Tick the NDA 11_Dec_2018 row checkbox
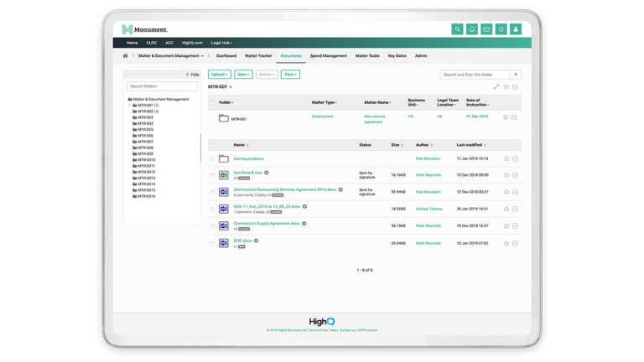644x362 pixels. [212, 209]
